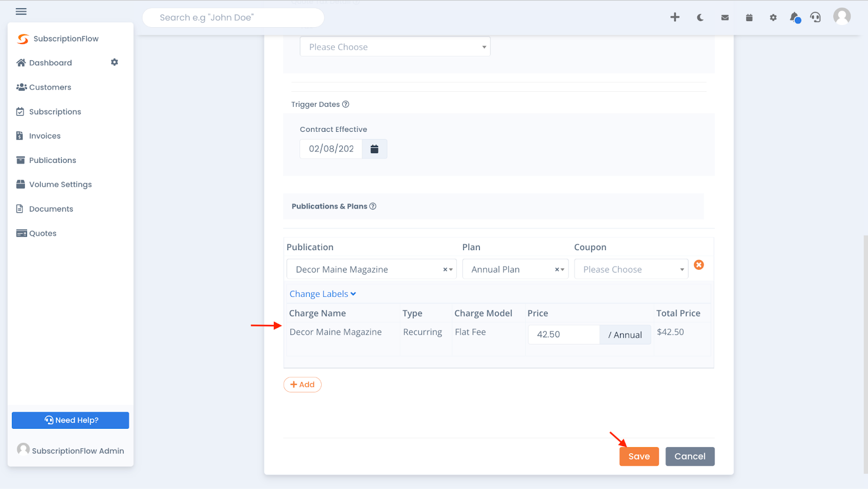
Task: Focus the search field
Action: [233, 17]
